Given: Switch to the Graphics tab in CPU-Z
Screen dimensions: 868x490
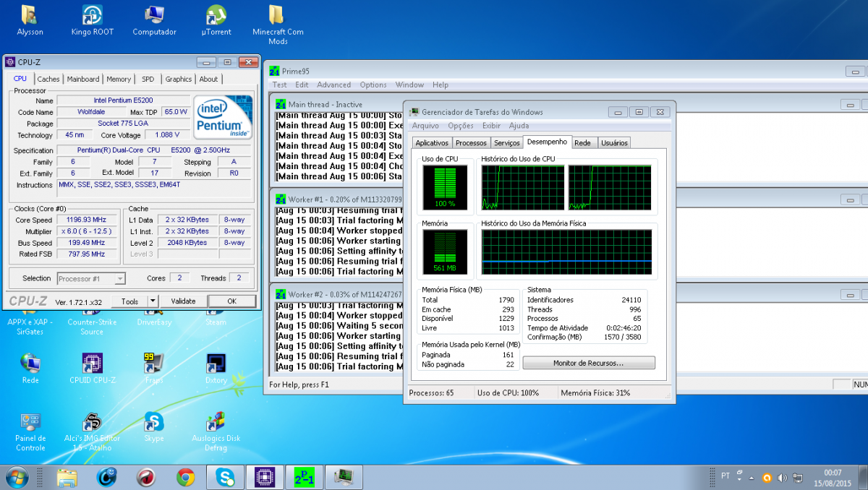Looking at the screenshot, I should [178, 79].
